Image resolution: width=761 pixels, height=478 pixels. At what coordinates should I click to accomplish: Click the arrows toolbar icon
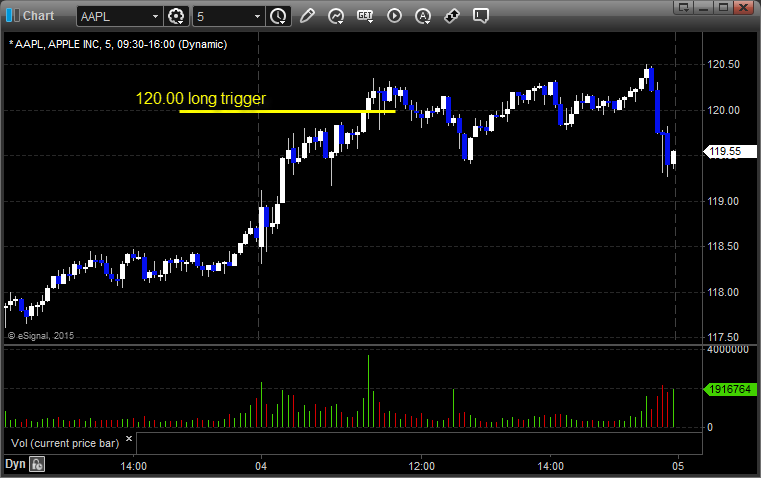pos(452,16)
